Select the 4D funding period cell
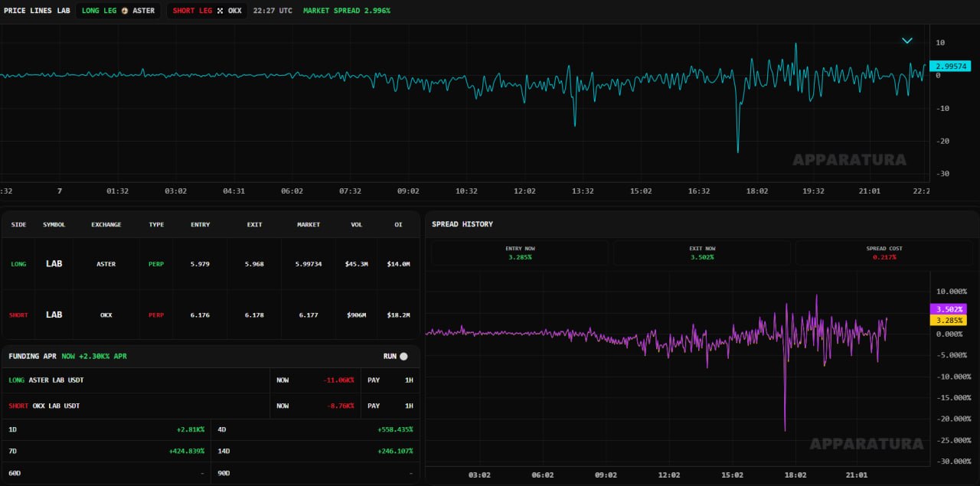This screenshot has width=980, height=486. click(315, 429)
